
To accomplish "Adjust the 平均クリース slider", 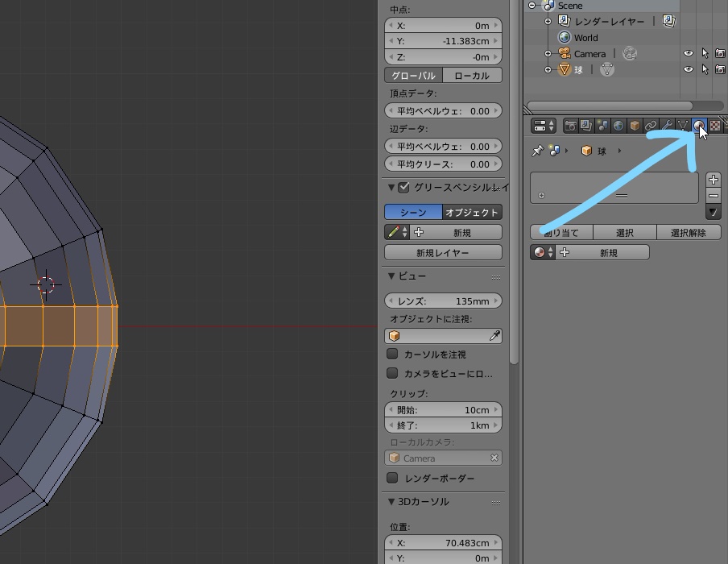I will (444, 164).
